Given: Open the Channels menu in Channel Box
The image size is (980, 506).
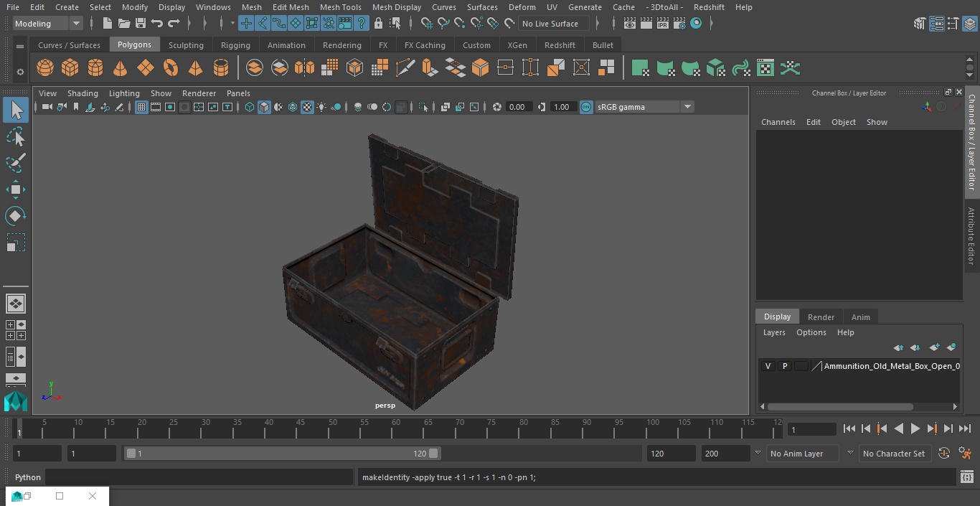Looking at the screenshot, I should [778, 122].
